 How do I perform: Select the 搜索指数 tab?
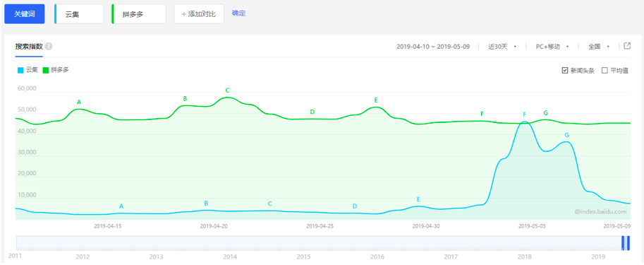(x=29, y=47)
